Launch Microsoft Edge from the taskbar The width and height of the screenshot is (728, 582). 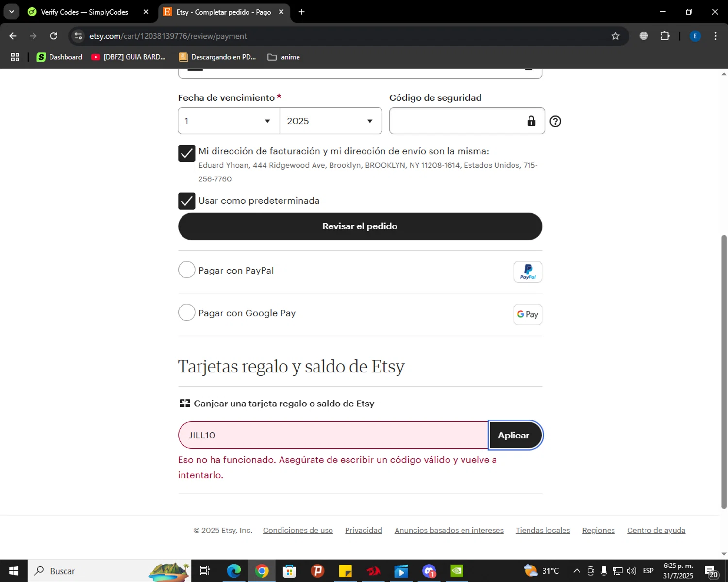coord(233,571)
